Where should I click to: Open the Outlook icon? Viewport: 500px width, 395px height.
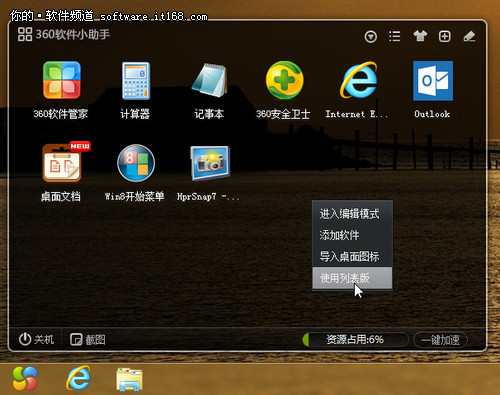coord(433,81)
